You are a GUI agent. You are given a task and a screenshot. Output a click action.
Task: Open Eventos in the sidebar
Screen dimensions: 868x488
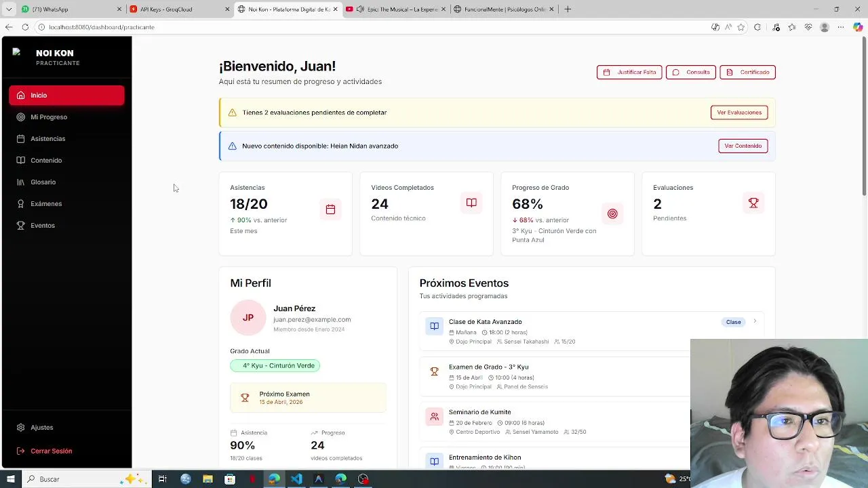pyautogui.click(x=66, y=226)
